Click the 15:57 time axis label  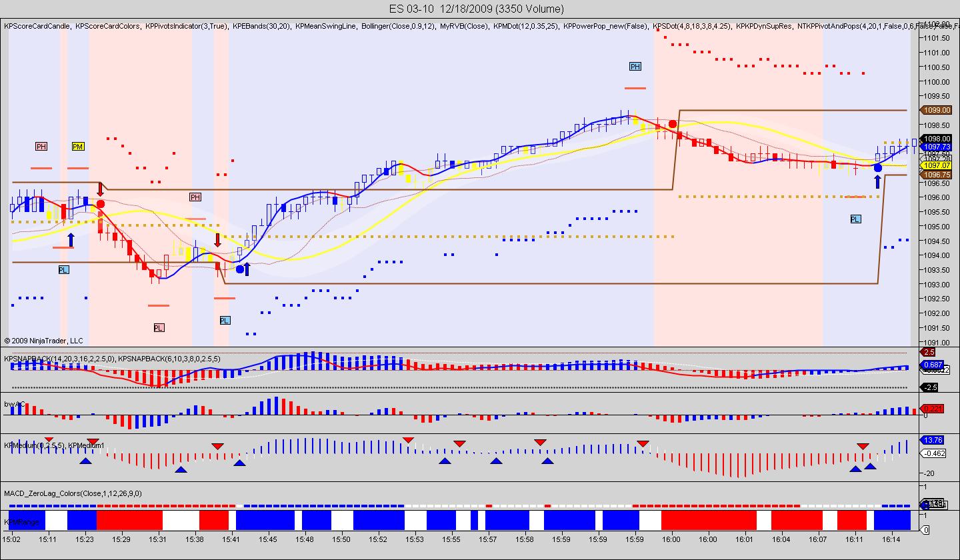tap(488, 539)
